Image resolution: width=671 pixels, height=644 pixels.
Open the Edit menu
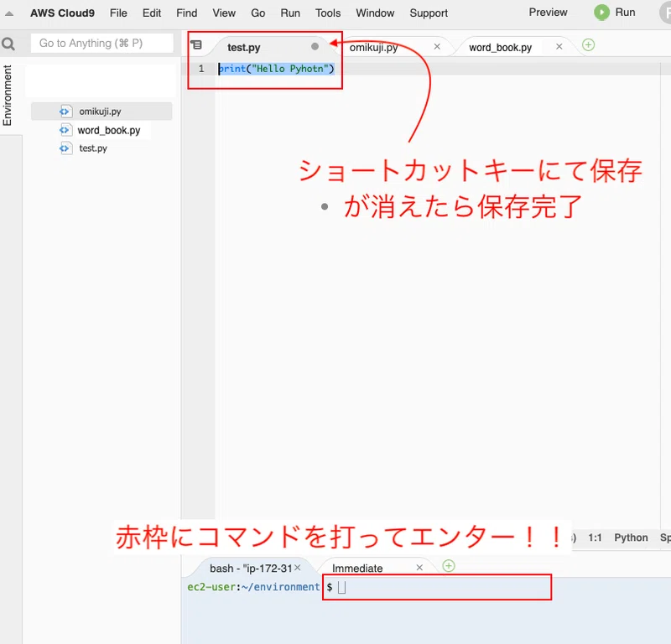pos(152,13)
